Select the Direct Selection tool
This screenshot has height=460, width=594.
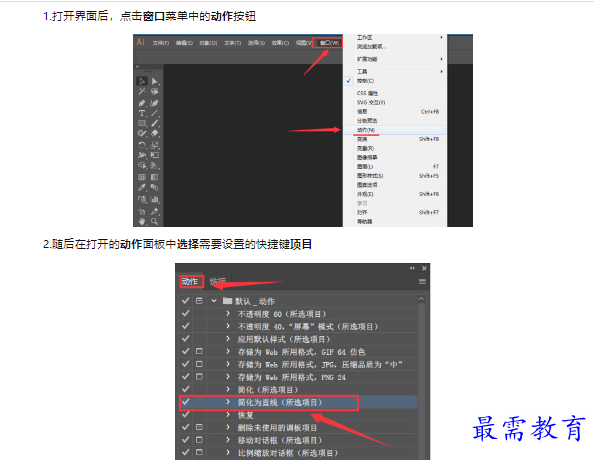[155, 81]
